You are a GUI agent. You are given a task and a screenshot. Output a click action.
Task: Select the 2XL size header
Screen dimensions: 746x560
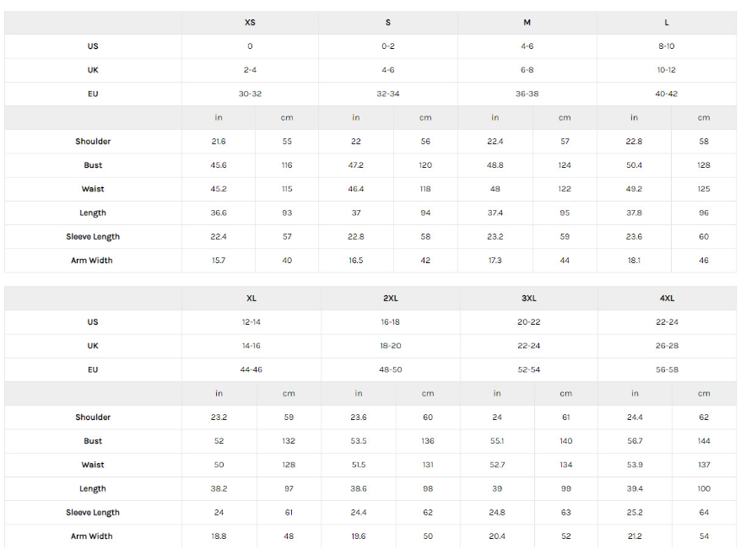(390, 298)
